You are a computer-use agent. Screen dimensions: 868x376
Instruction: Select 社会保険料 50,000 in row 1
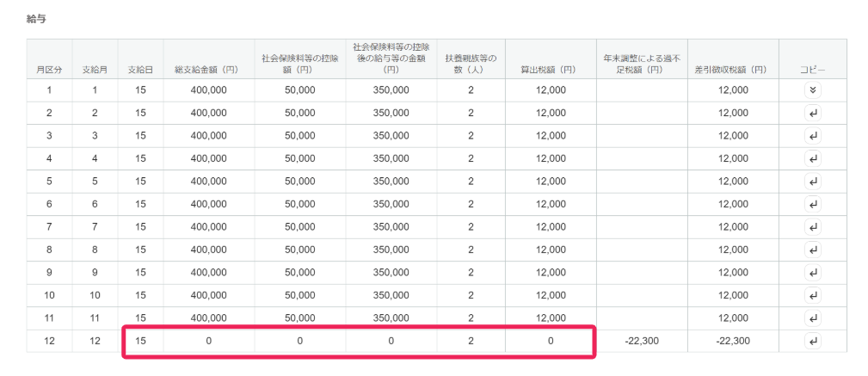[x=300, y=90]
